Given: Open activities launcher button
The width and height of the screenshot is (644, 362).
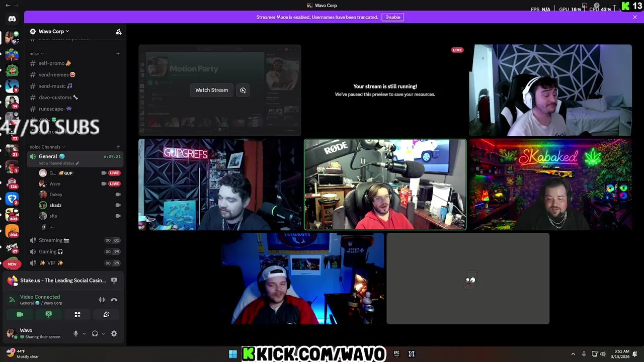Looking at the screenshot, I should (77, 314).
